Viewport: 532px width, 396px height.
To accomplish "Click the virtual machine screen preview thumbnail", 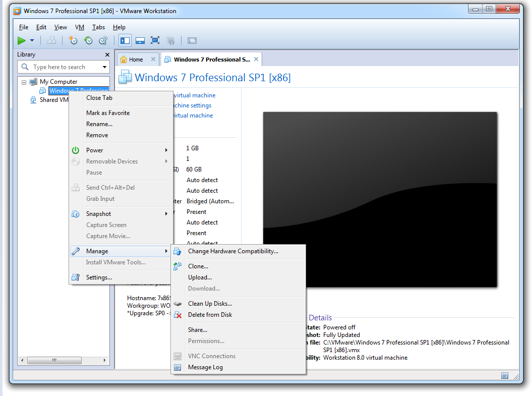I will [x=380, y=199].
